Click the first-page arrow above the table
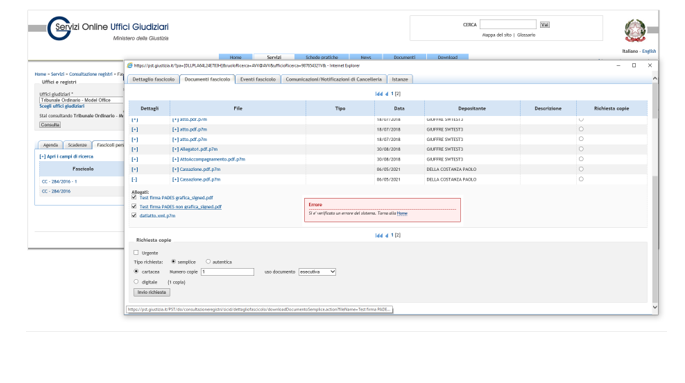685x383 pixels. (x=378, y=94)
